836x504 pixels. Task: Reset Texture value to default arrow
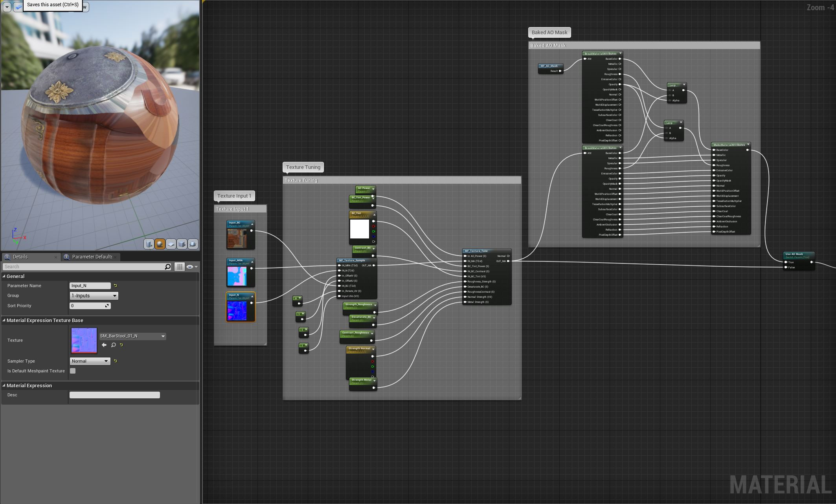pyautogui.click(x=121, y=345)
